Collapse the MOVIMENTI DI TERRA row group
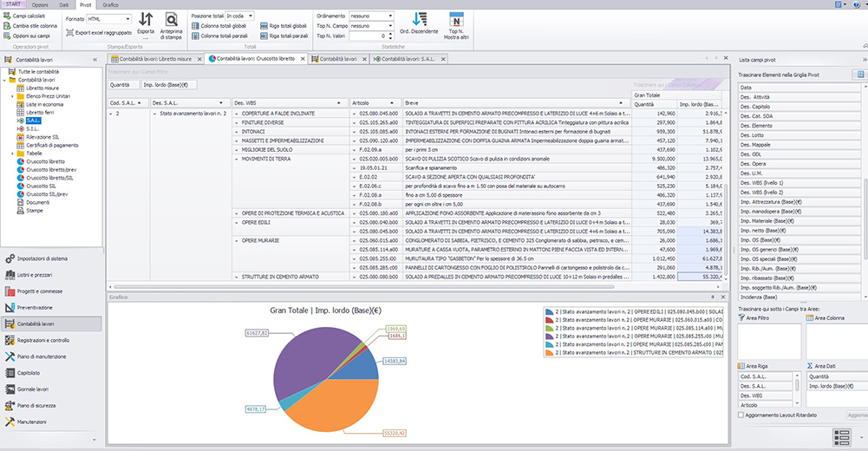Viewport: 868px width, 451px height. [x=237, y=160]
